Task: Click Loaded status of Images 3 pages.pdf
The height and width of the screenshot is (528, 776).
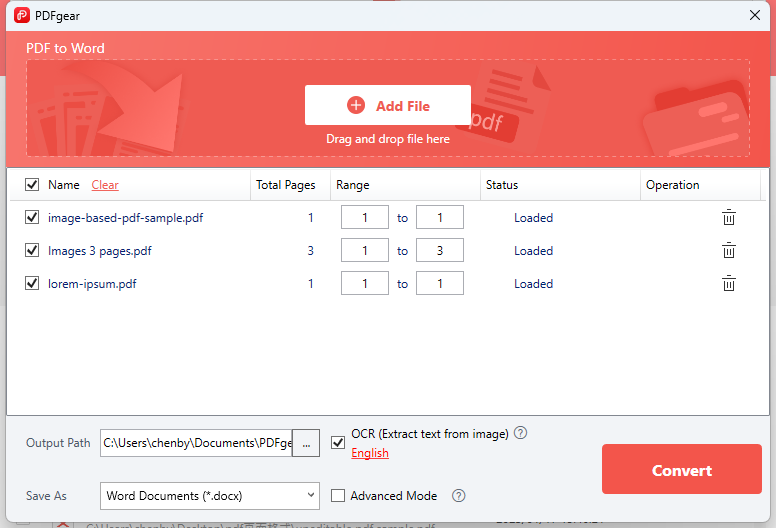Action: coord(534,251)
